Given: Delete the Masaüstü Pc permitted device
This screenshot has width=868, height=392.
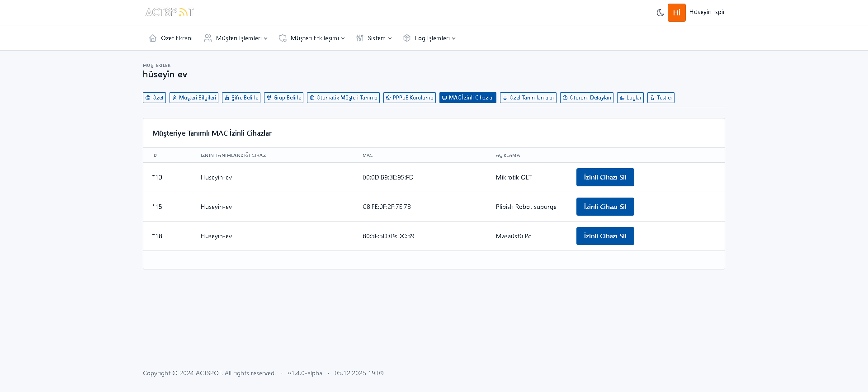Looking at the screenshot, I should point(605,236).
